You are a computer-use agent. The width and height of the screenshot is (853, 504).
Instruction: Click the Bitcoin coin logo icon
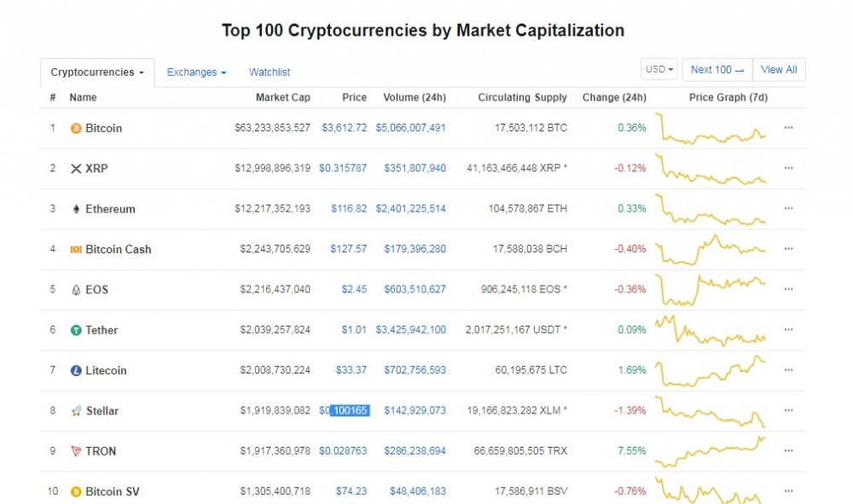pos(76,129)
